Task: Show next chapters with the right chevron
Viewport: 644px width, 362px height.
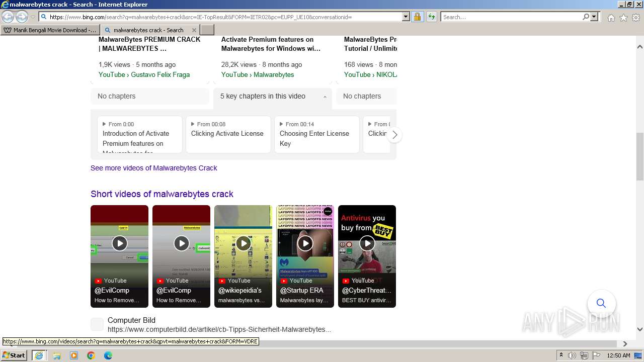Action: coord(395,135)
